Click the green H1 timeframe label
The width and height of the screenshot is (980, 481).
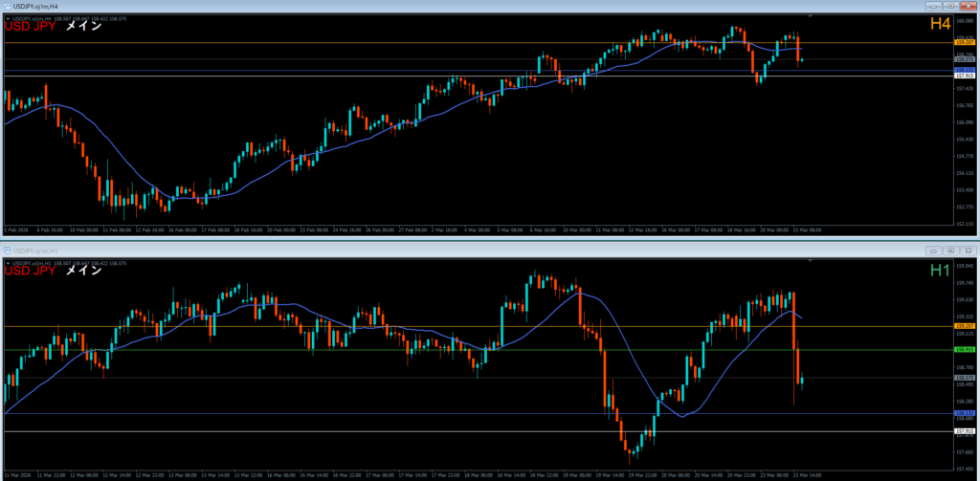[941, 271]
